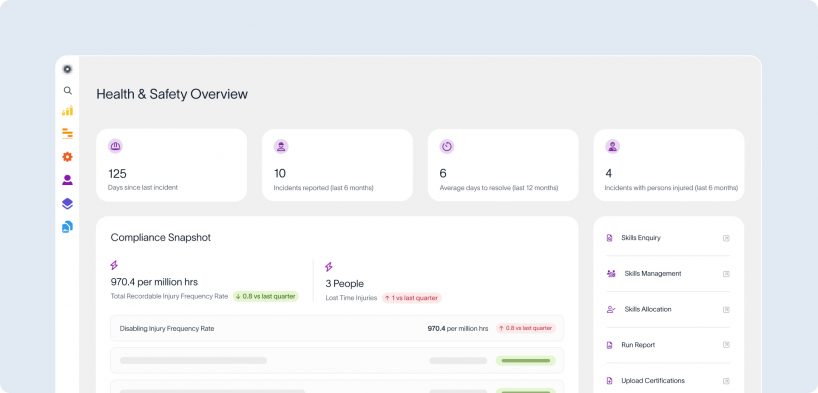Viewport: 818px width, 393px height.
Task: Expand the Skills Management external arrow icon
Action: tap(726, 273)
